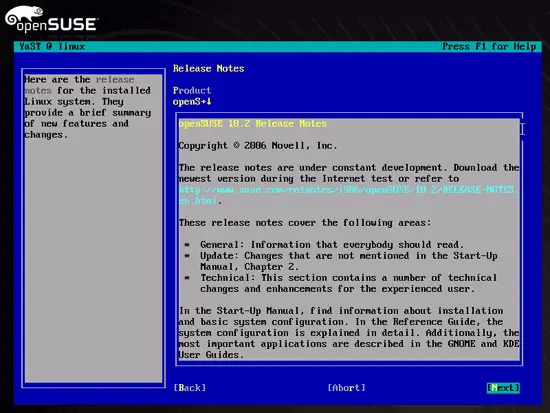The image size is (550, 413).
Task: Click 'The release notes are under constant development' line
Action: (349, 168)
